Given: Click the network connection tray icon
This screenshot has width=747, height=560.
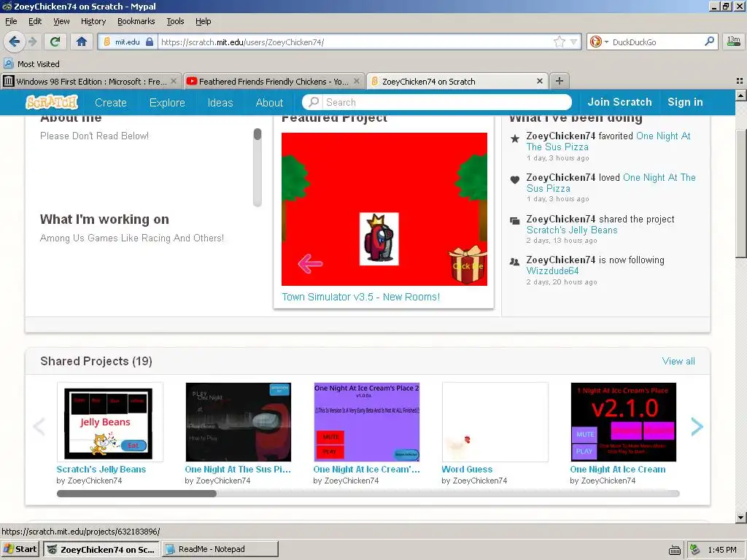Looking at the screenshot, I should pos(694,549).
